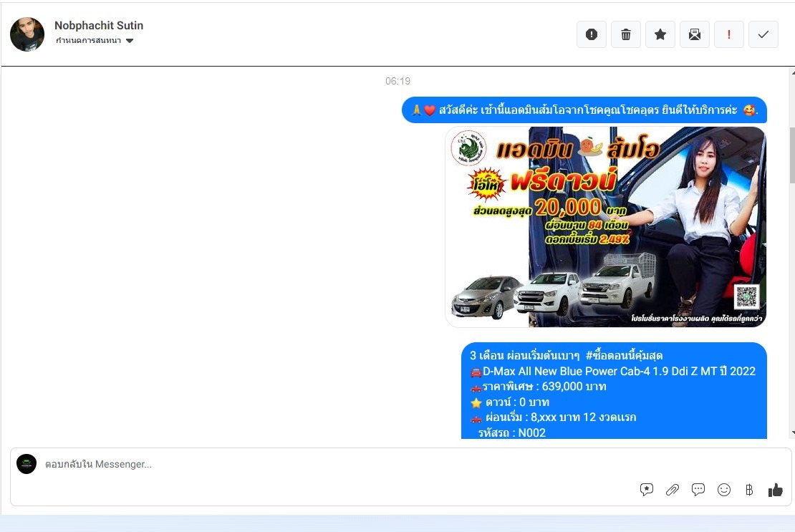
Task: Flag conversation with red exclamation icon
Action: pos(728,34)
